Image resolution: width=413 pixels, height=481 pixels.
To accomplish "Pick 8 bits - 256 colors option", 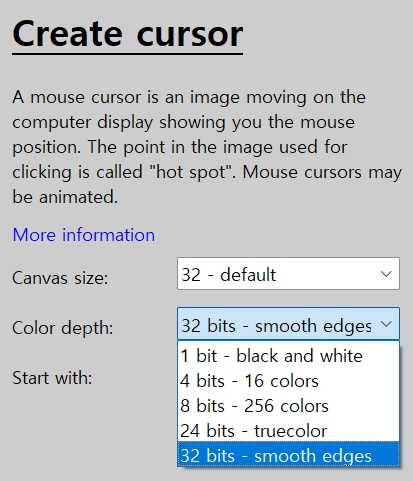I will (x=288, y=405).
